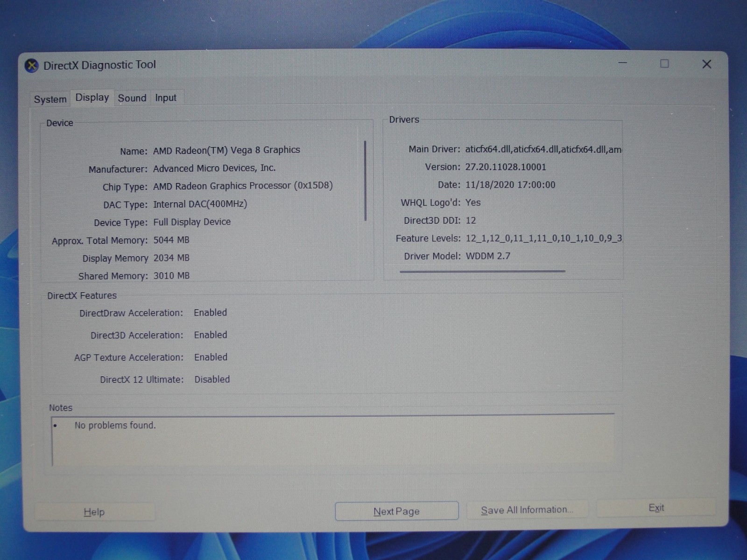This screenshot has height=560, width=747.
Task: Click the 'Device' group label
Action: coord(59,123)
